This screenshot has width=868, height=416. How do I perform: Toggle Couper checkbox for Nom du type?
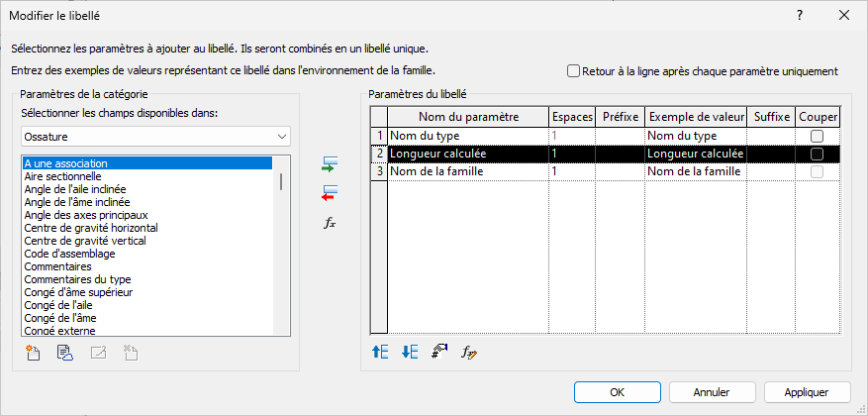pos(817,136)
